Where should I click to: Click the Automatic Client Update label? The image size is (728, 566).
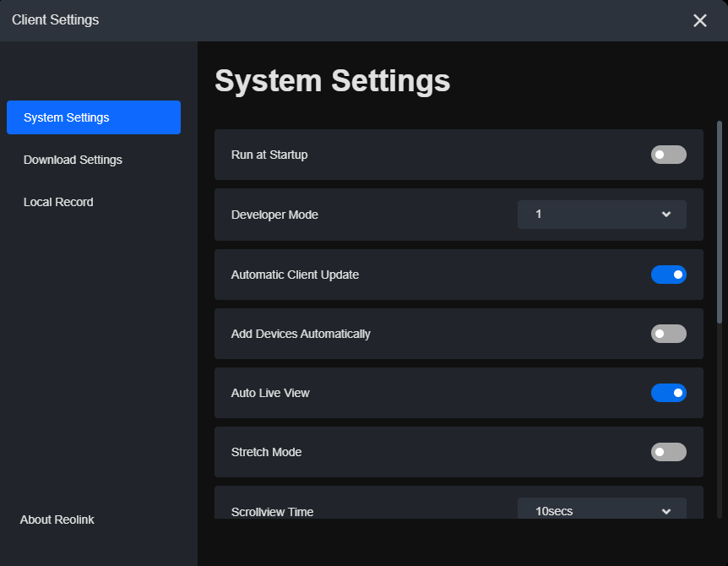pos(295,275)
